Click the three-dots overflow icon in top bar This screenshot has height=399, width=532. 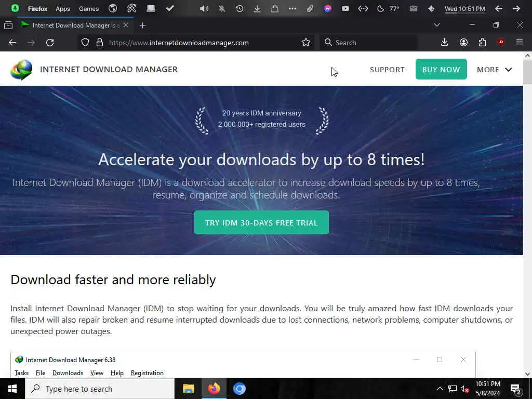(292, 8)
